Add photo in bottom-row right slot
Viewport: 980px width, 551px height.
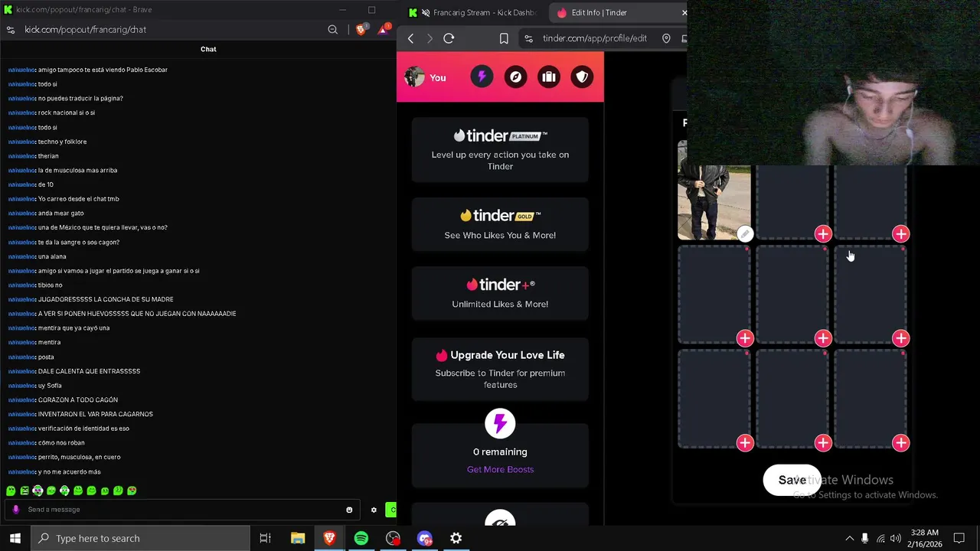(901, 442)
